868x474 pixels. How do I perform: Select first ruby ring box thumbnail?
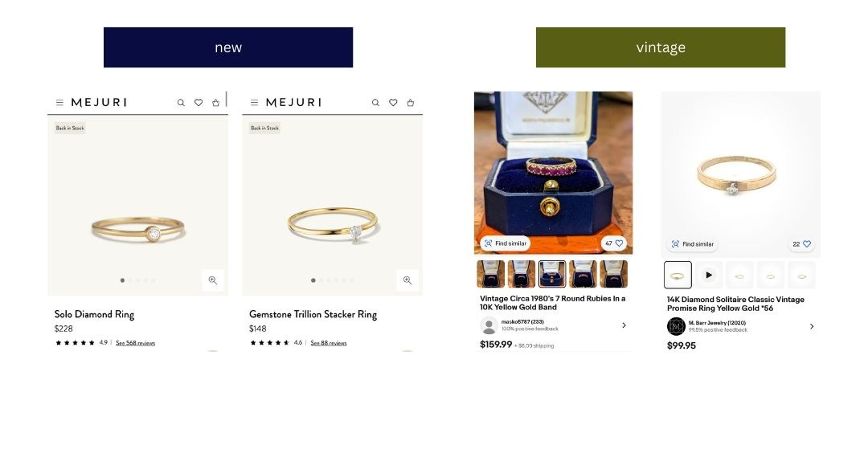pos(490,274)
